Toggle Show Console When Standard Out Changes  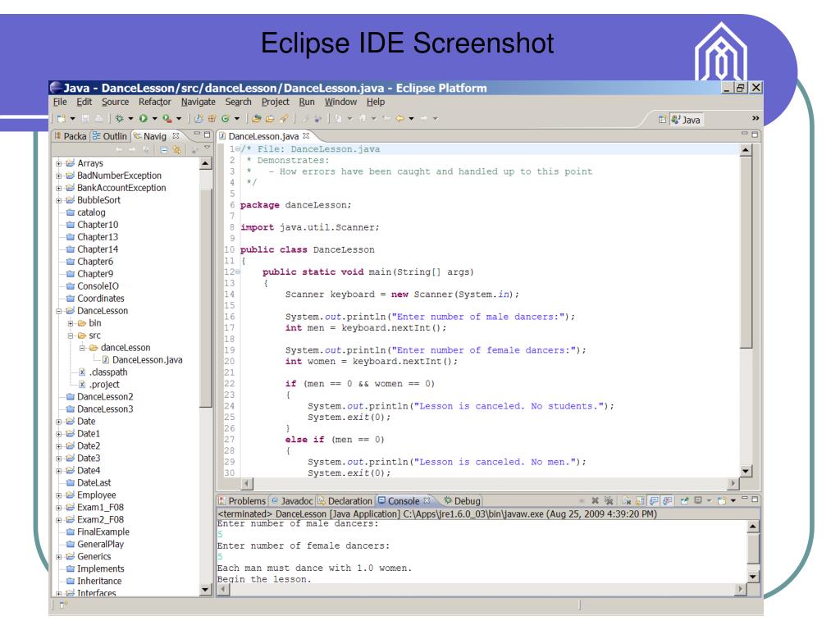[654, 501]
